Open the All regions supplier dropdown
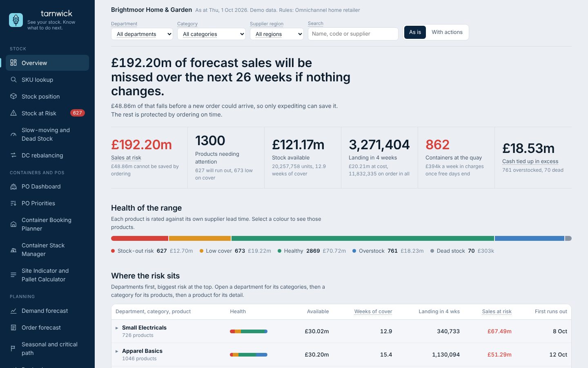The width and height of the screenshot is (588, 368). click(x=277, y=34)
